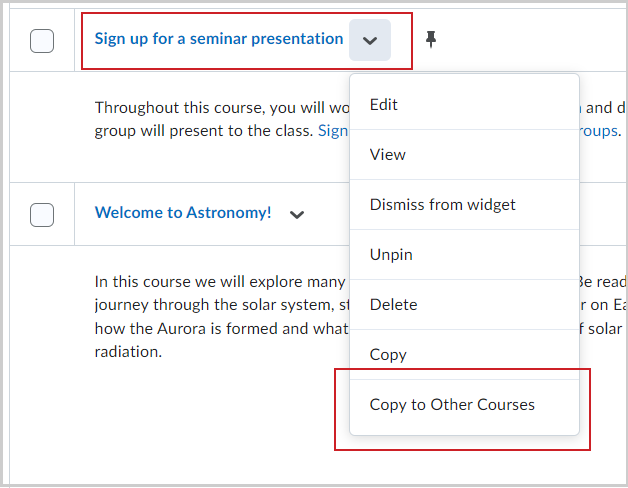
Task: Tick the seminar presentation announcement checkbox
Action: pos(42,41)
